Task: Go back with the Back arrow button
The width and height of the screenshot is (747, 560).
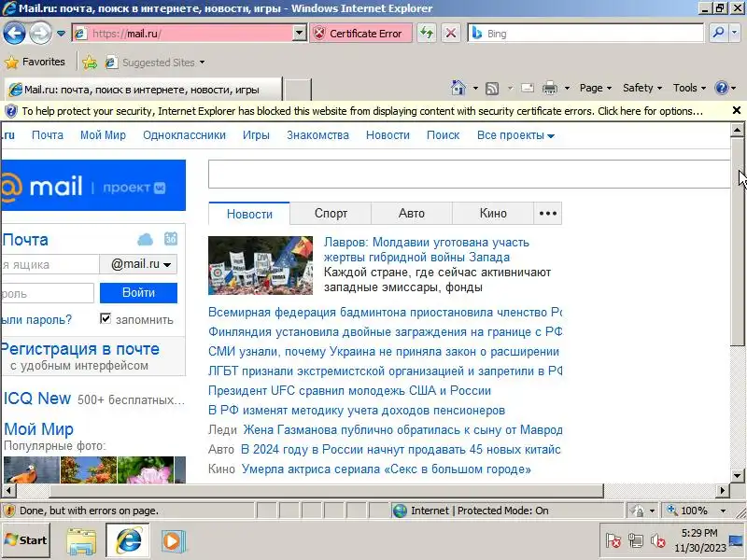Action: [14, 34]
